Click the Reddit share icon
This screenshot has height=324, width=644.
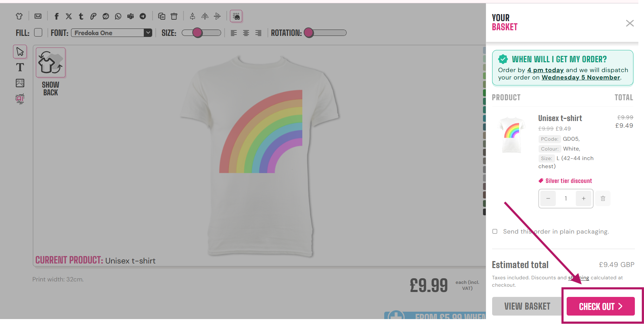tap(106, 16)
